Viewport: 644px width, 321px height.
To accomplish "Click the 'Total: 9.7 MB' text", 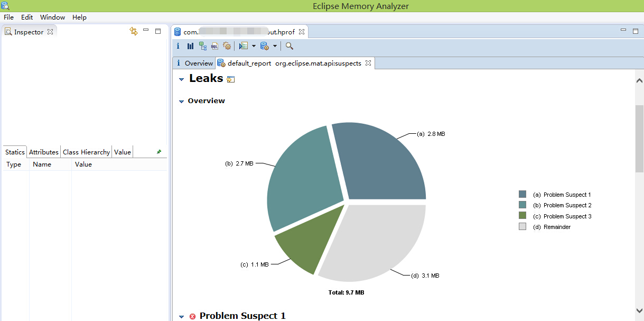I will (346, 292).
